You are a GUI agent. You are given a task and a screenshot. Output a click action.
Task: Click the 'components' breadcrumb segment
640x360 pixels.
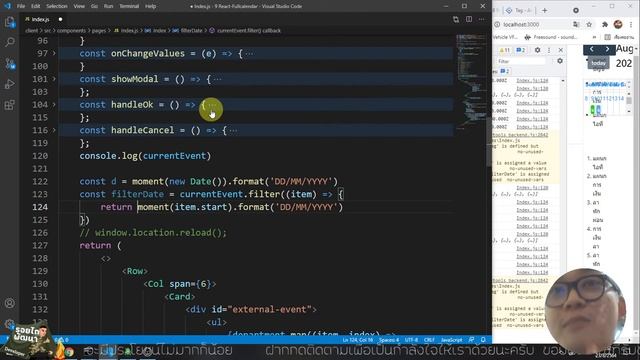pos(71,31)
